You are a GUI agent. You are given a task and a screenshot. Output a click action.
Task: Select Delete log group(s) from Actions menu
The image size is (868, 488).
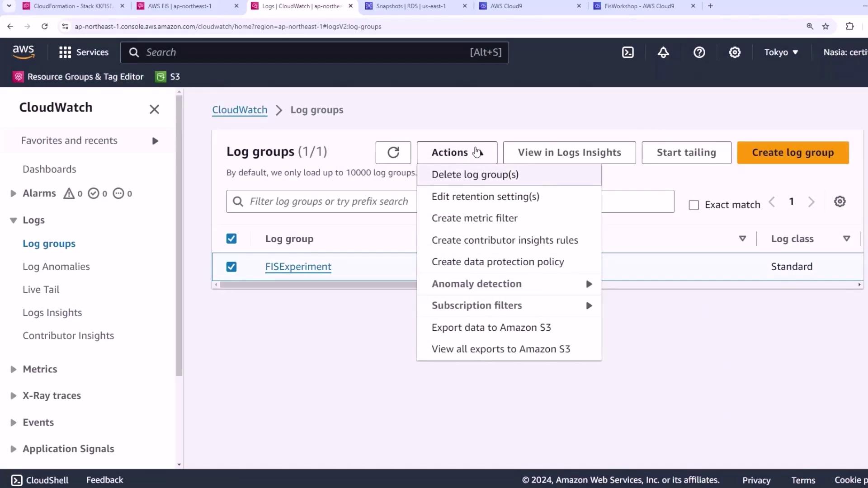pyautogui.click(x=475, y=175)
